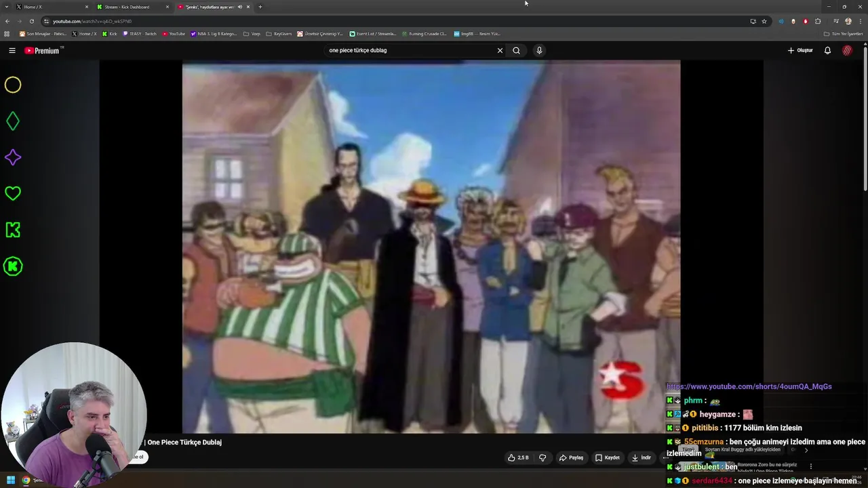Viewport: 868px width, 488px height.
Task: Like the video (2,5 B)
Action: (x=518, y=457)
